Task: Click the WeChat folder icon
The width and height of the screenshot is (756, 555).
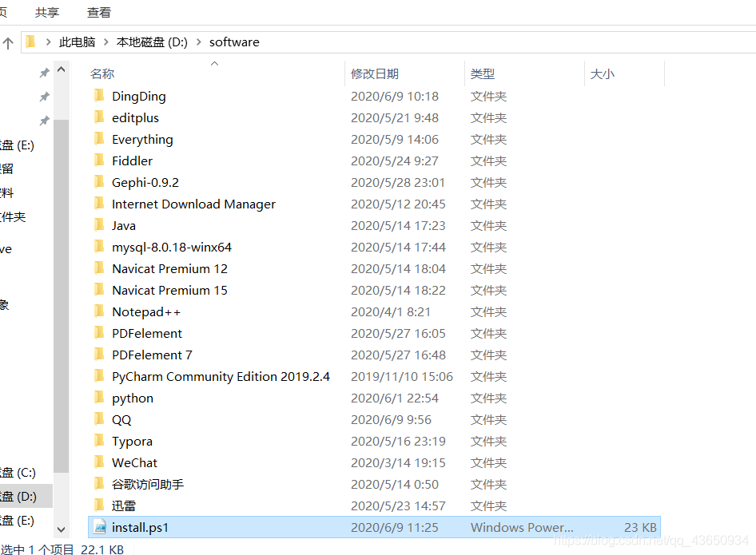Action: [99, 462]
